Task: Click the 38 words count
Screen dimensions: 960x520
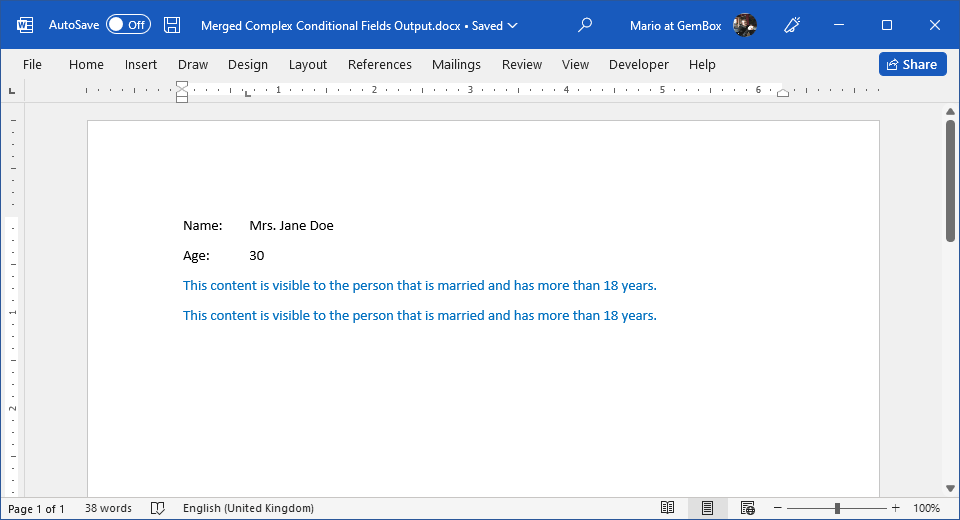Action: coord(108,508)
